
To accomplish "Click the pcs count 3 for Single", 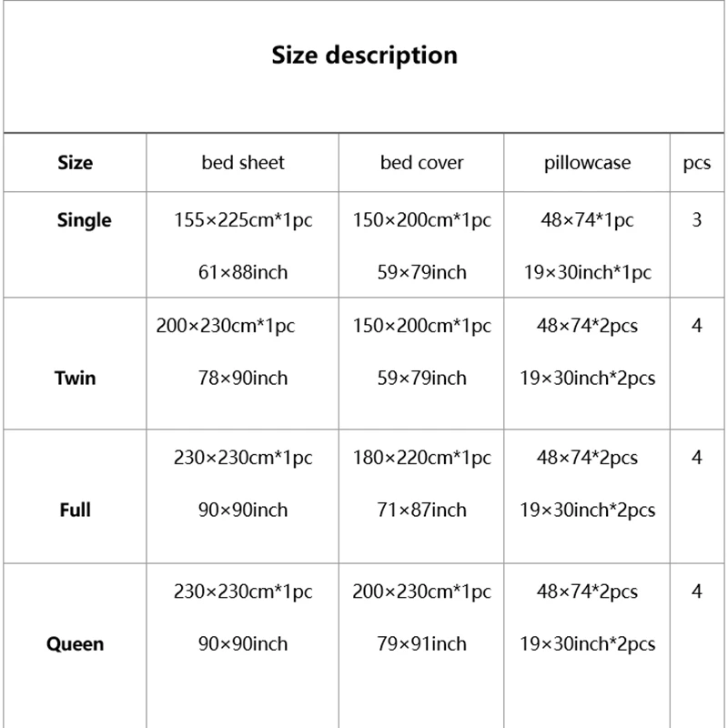I will tap(696, 220).
